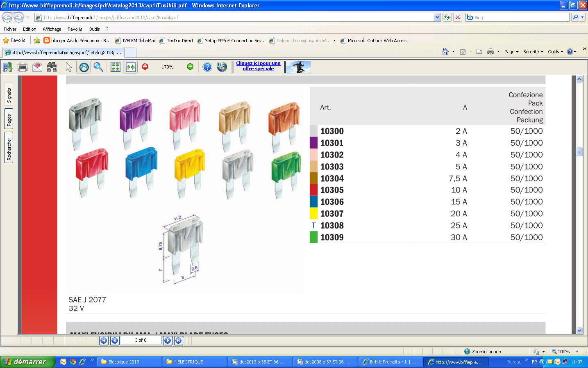Open PDF reader help via blue question icon
Viewport: 588px width, 368px height.
(207, 67)
